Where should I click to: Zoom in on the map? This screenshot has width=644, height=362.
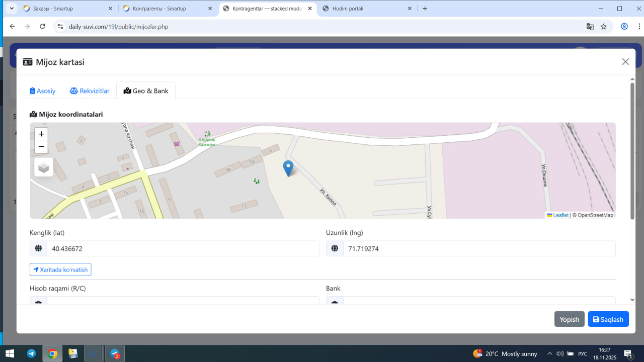pyautogui.click(x=41, y=134)
